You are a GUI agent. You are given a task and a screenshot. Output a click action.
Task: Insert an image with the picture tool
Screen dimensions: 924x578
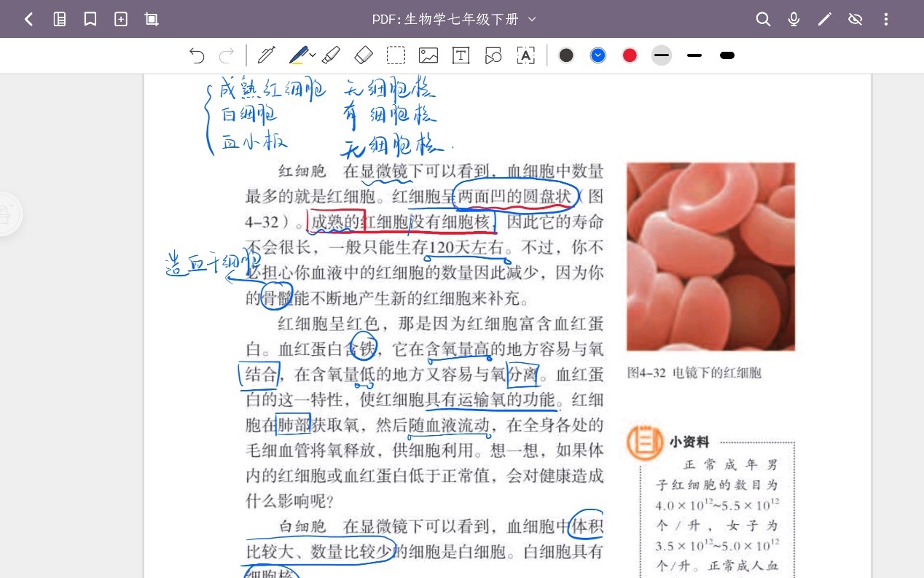[x=428, y=55]
